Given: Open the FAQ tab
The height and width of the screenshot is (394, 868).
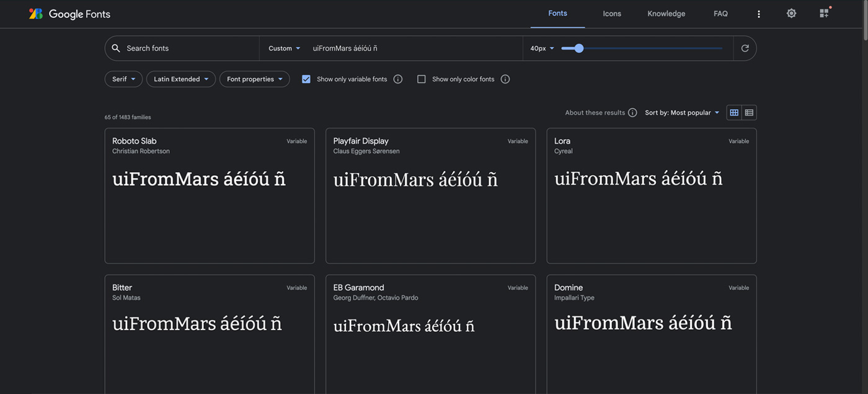Looking at the screenshot, I should pyautogui.click(x=720, y=14).
